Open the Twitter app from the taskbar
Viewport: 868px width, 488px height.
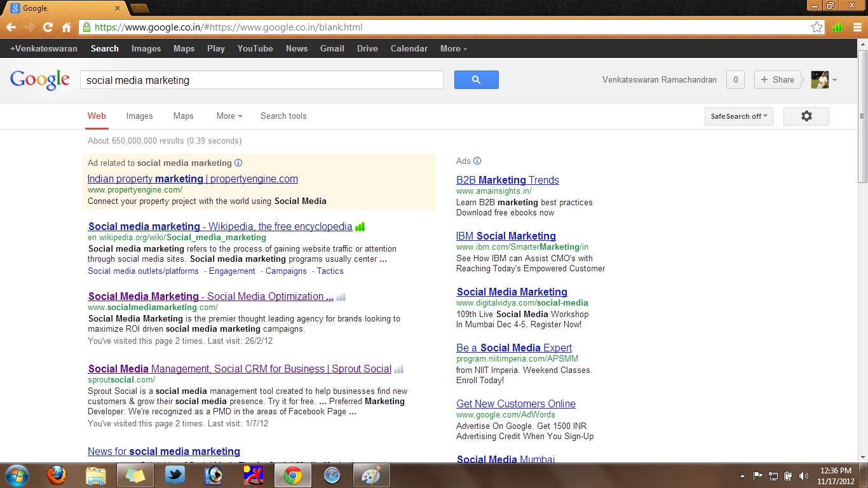pyautogui.click(x=173, y=475)
